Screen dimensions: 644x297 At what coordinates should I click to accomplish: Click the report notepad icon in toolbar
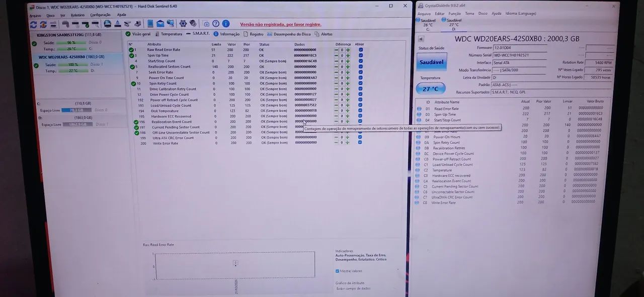(x=150, y=24)
